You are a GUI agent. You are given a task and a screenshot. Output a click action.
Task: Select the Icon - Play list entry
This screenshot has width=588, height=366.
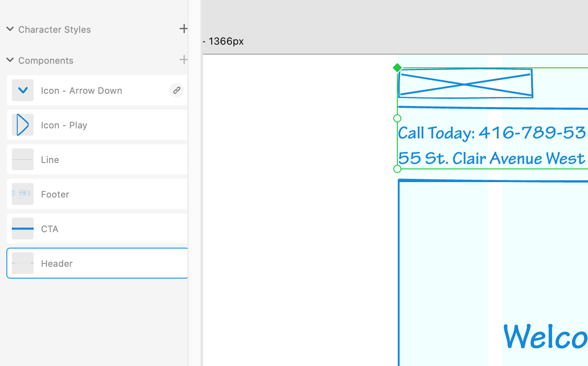(x=96, y=125)
